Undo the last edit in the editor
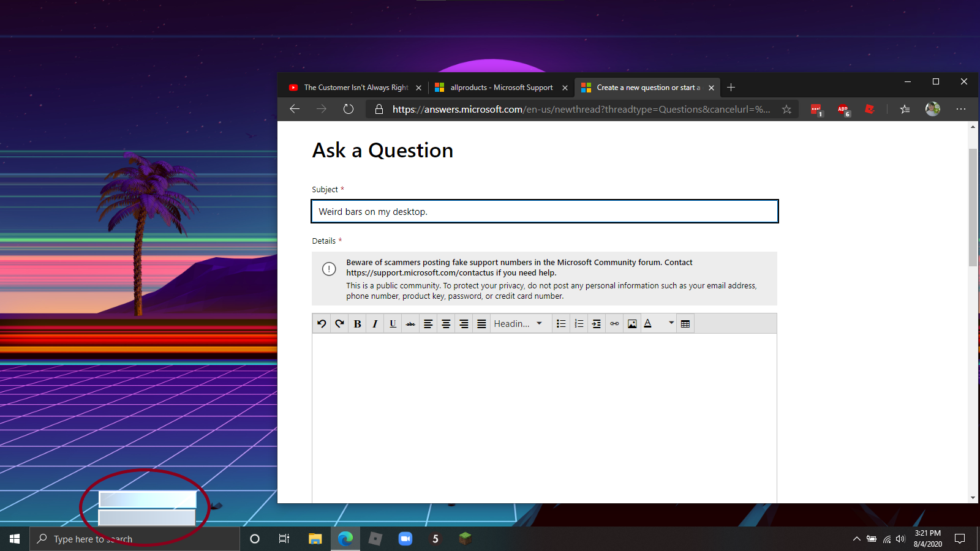 coord(322,324)
